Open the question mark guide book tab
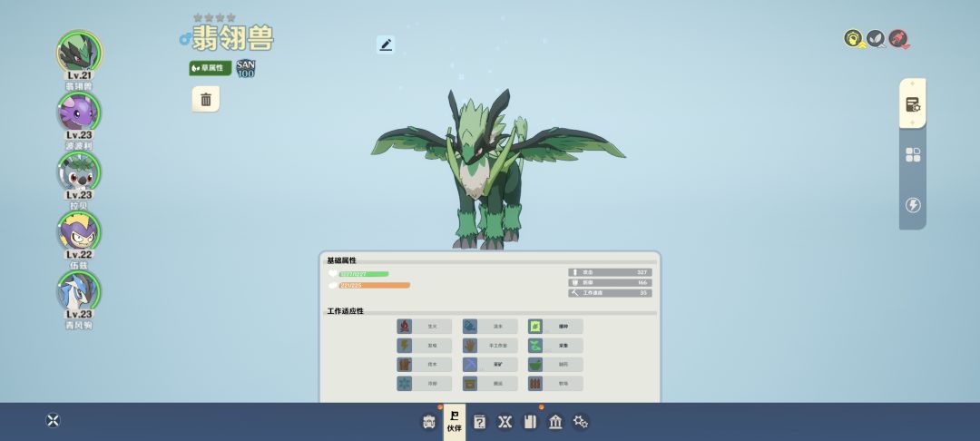Screen dimensions: 980x441 point(479,422)
